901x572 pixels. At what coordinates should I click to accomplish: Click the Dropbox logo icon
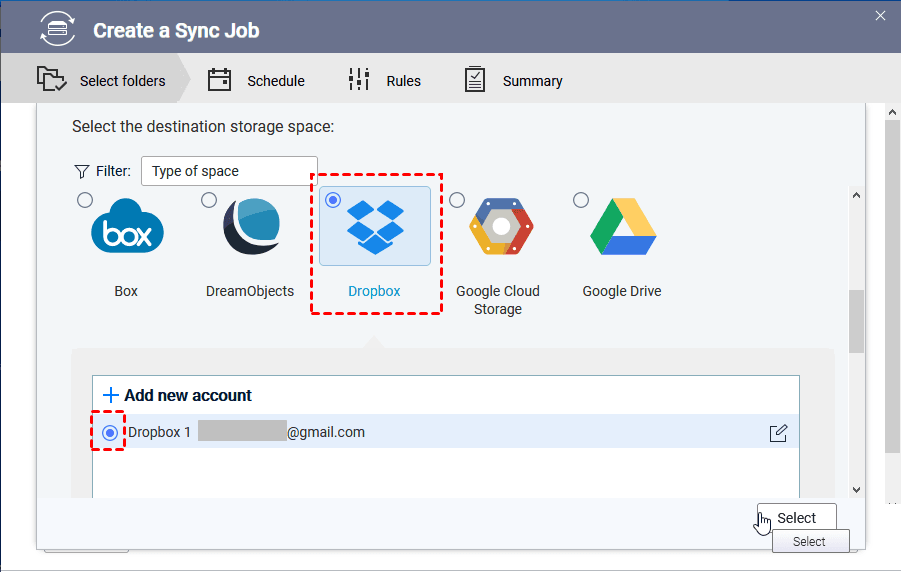(x=375, y=227)
